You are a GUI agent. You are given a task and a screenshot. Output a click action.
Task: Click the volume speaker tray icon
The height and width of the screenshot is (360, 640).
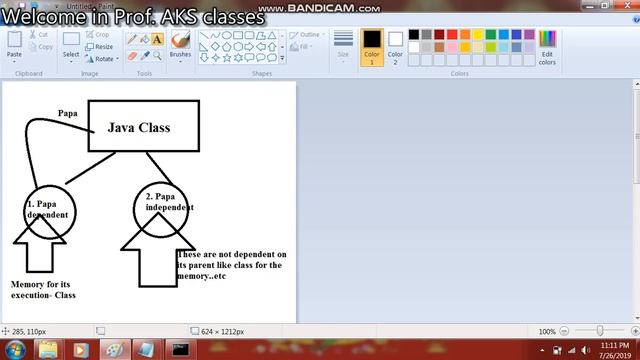point(586,350)
